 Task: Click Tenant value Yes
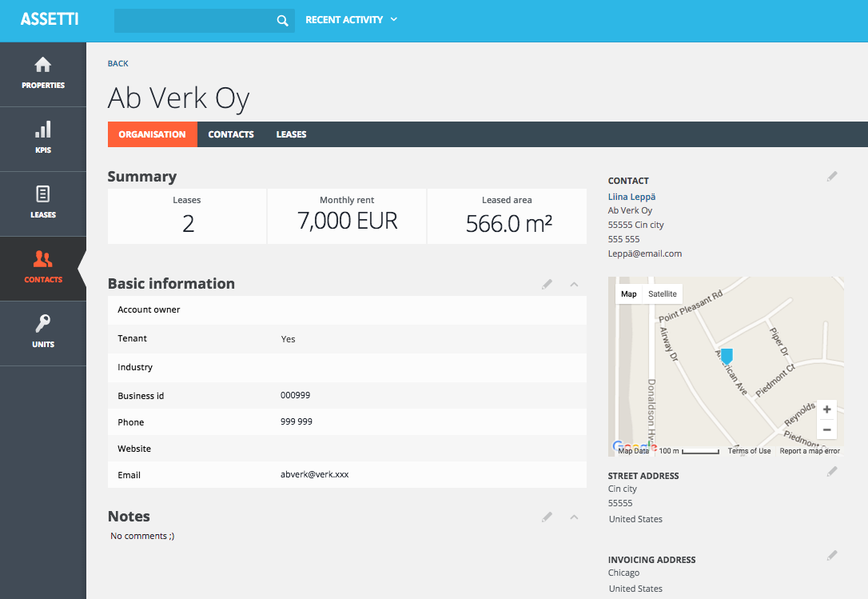click(x=288, y=339)
